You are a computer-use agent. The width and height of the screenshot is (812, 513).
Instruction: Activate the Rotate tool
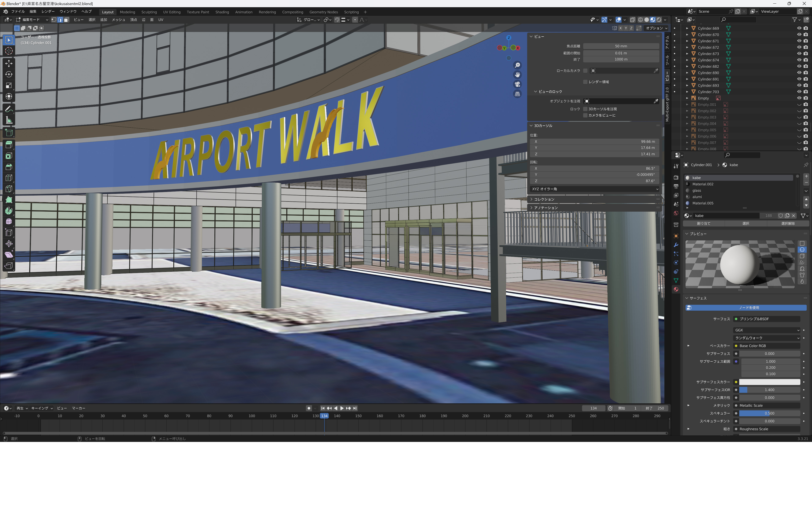click(x=9, y=74)
